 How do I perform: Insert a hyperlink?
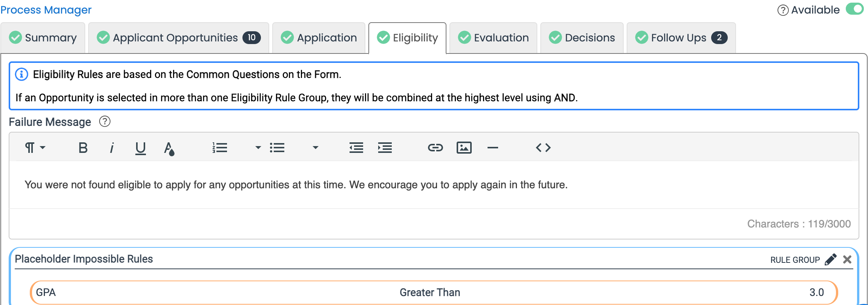click(x=435, y=148)
